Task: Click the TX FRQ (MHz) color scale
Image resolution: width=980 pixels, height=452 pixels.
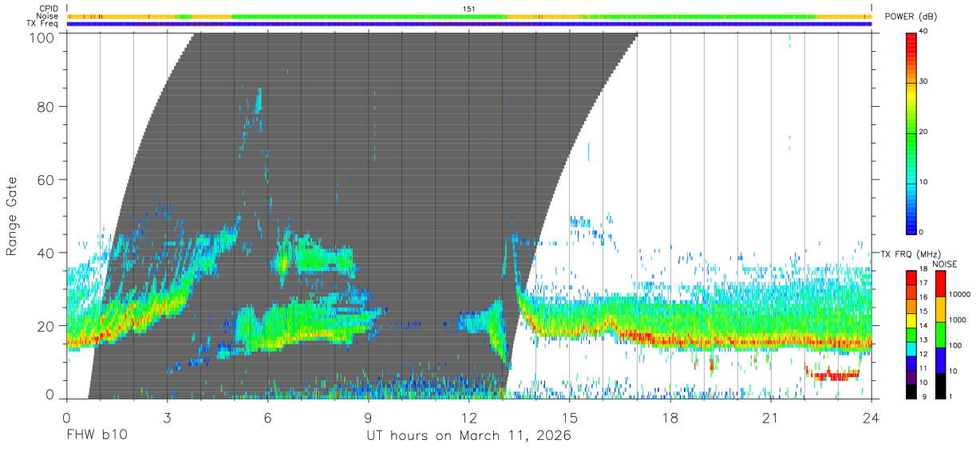Action: click(x=911, y=335)
